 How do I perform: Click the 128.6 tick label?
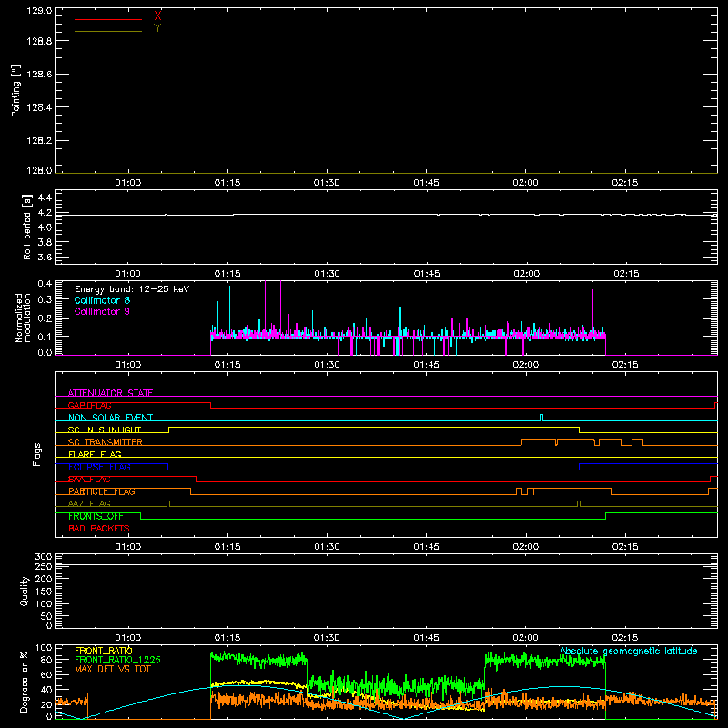click(x=39, y=75)
